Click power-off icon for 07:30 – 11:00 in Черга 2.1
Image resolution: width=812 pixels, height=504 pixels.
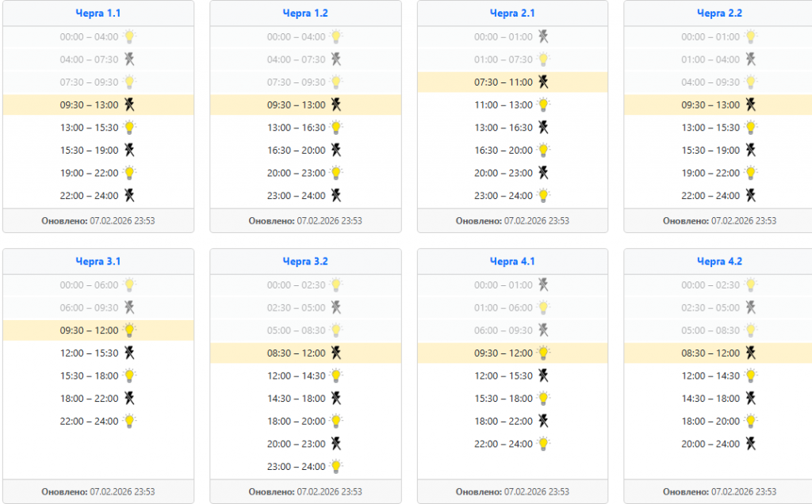click(543, 82)
